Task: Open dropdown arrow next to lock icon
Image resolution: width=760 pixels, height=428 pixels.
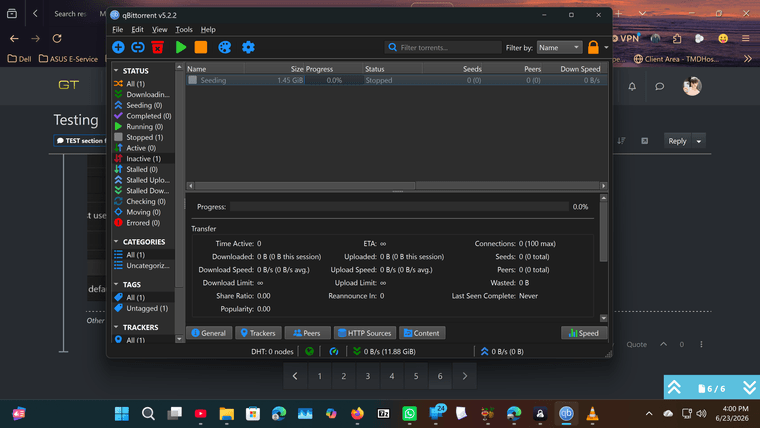Action: (606, 48)
